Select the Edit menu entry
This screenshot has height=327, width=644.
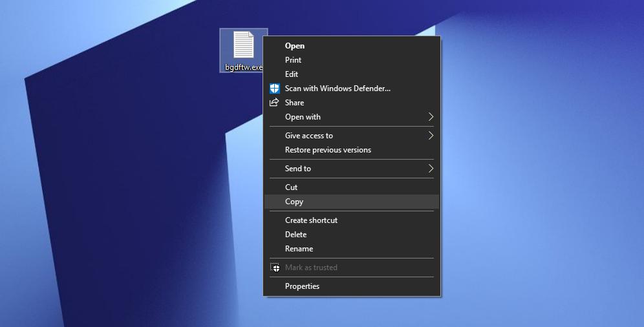(352, 74)
